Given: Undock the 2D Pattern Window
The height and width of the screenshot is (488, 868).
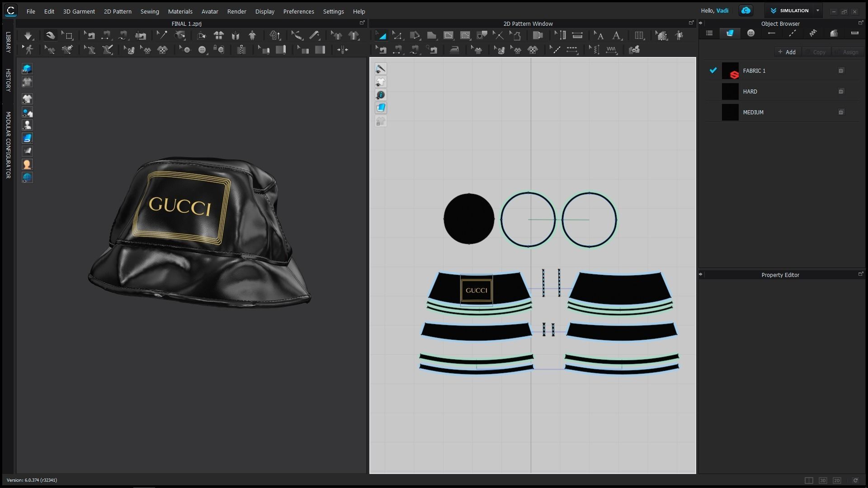Looking at the screenshot, I should point(691,23).
